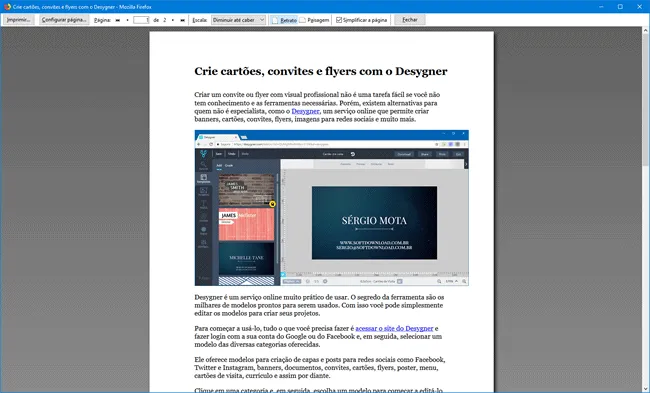Minimize the Firefox window
Viewport: 650px width, 393px height.
pyautogui.click(x=601, y=7)
